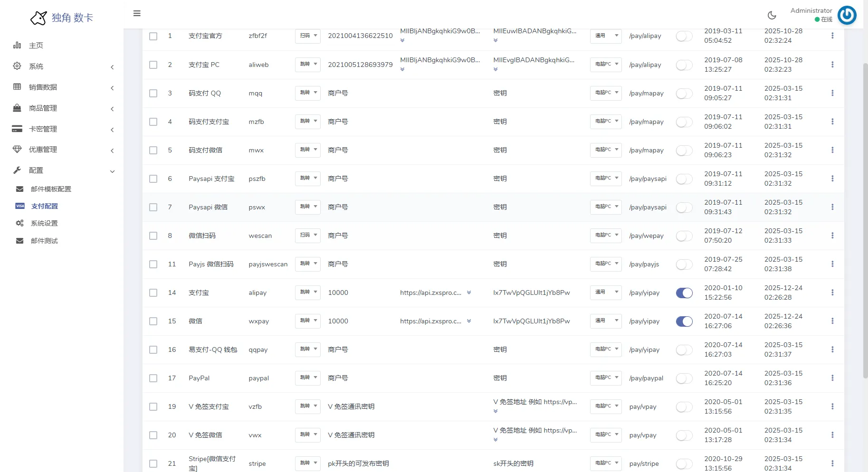Enable the toggle for 微信扫码 payment
The width and height of the screenshot is (868, 472).
point(684,236)
